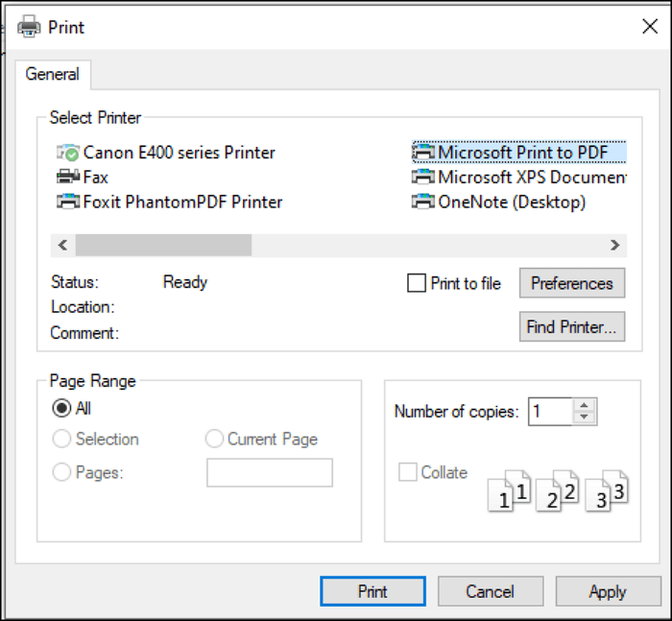
Task: Select Canon E400 series Printer name
Action: click(x=180, y=153)
